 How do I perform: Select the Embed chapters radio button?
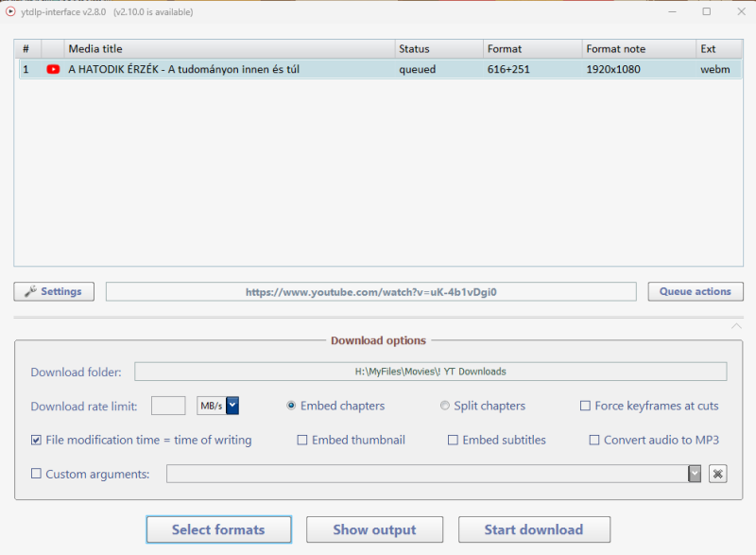(x=291, y=406)
